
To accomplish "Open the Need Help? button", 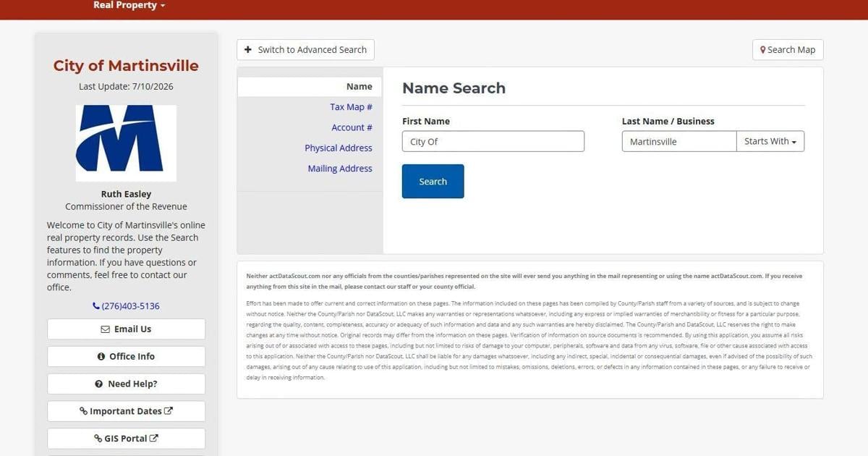I will click(126, 384).
